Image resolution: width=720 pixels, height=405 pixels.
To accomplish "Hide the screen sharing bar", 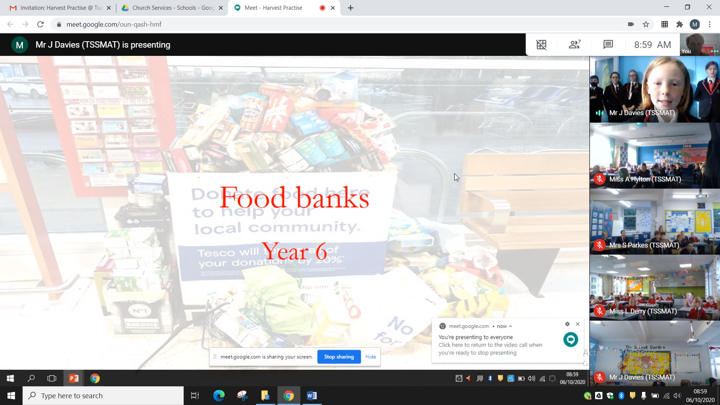I will pos(371,357).
